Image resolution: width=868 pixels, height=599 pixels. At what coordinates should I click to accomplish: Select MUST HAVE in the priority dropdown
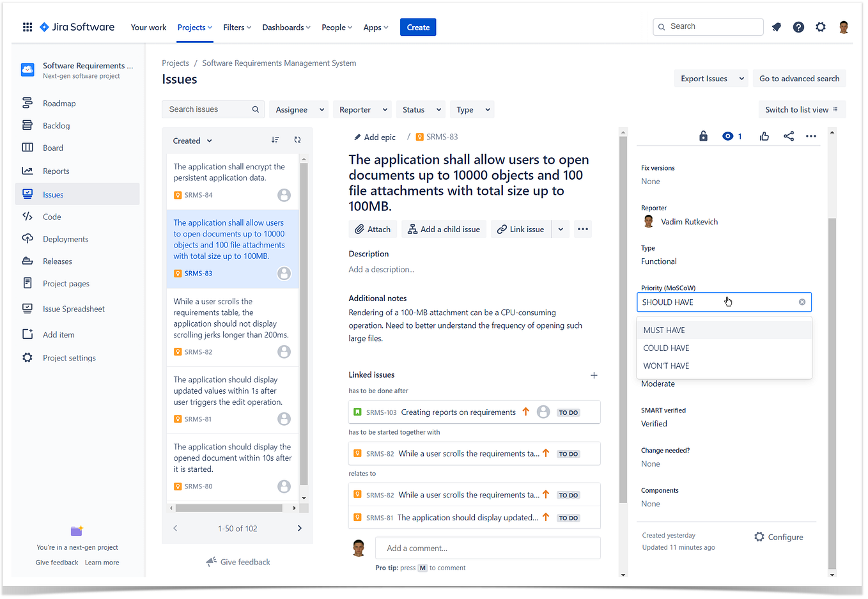tap(664, 330)
